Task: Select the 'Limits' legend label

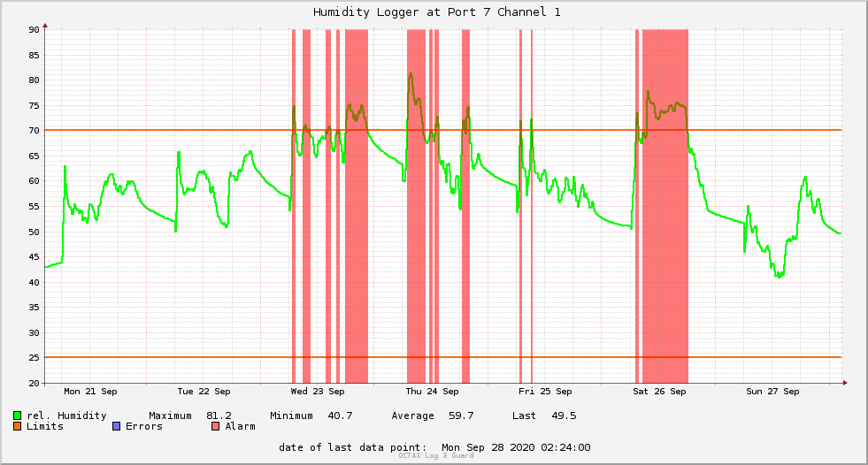Action: [45, 426]
